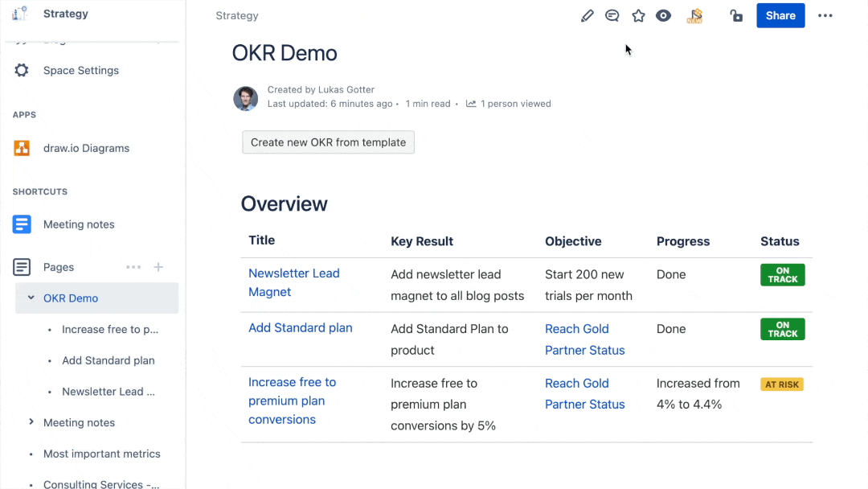868x489 pixels.
Task: Click the NEW notification app icon
Action: coord(694,15)
